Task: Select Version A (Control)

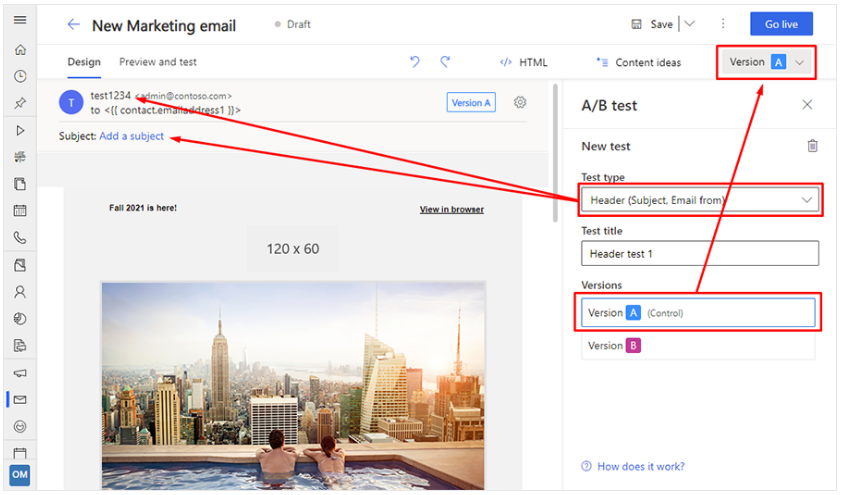Action: 698,313
